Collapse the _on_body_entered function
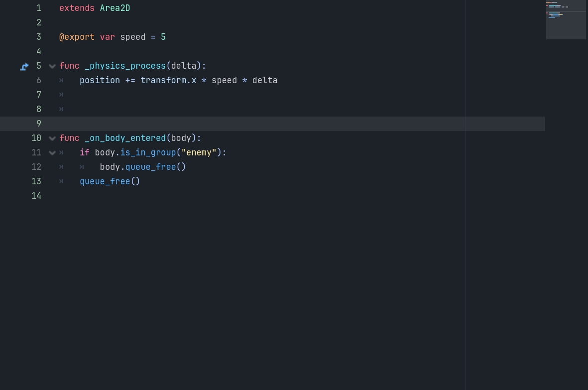Image resolution: width=588 pixels, height=390 pixels. coord(52,138)
